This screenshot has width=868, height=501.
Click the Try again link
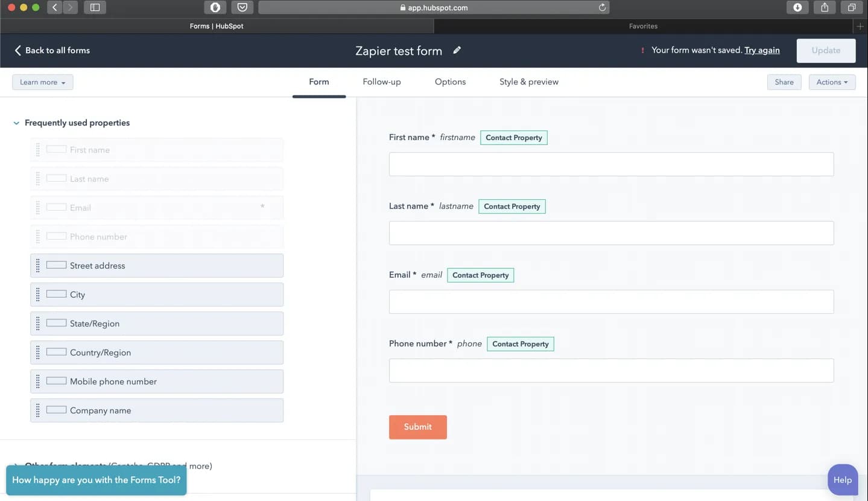pyautogui.click(x=762, y=50)
